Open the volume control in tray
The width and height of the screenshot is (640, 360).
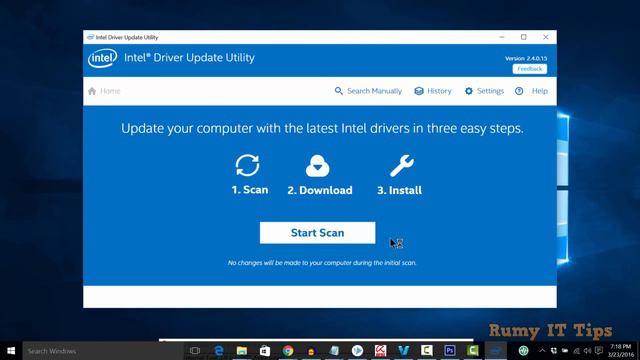[x=587, y=351]
